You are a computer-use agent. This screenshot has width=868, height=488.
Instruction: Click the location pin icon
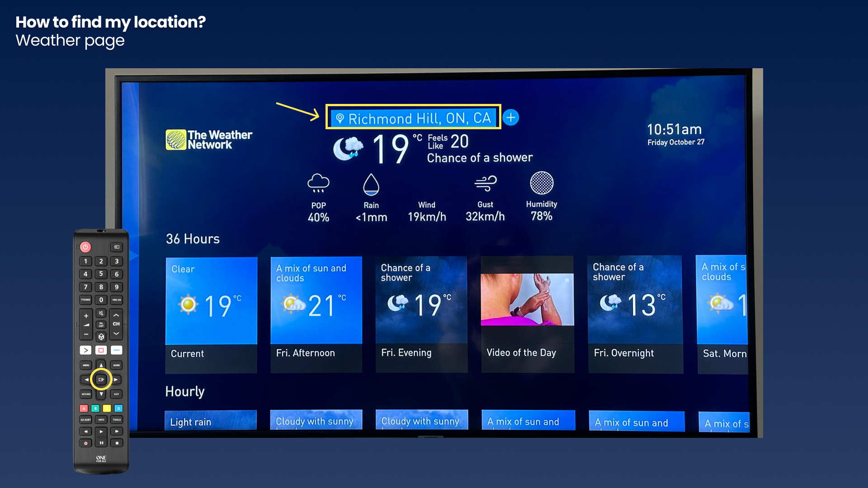click(338, 117)
